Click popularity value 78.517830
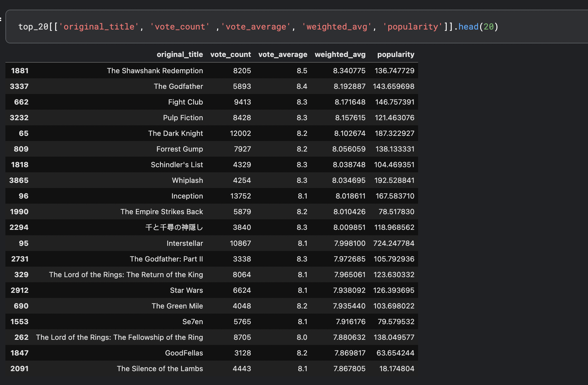Screen dimensions: 588x385 [x=396, y=212]
